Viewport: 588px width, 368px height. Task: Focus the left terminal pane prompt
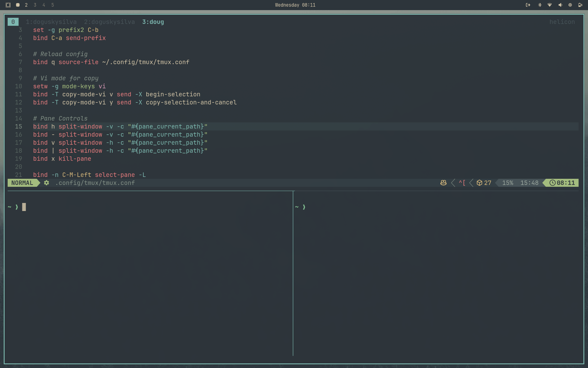17,207
